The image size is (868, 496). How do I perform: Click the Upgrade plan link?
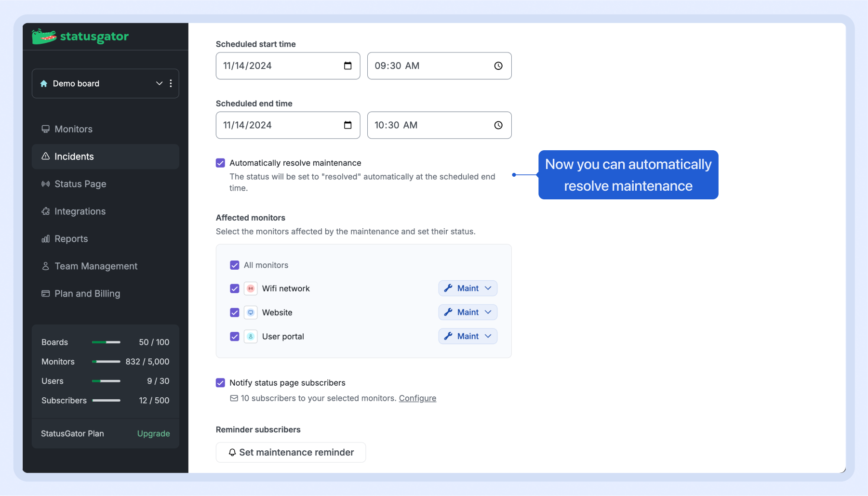(153, 433)
